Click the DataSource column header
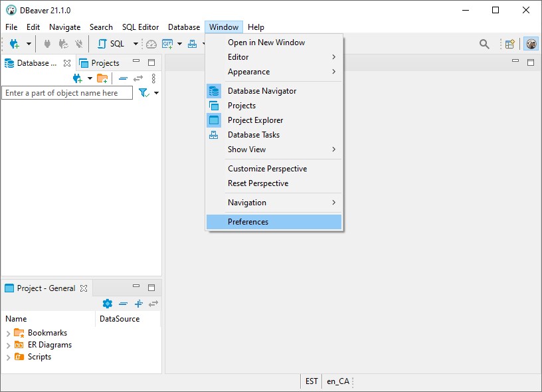This screenshot has height=392, width=542. point(128,319)
